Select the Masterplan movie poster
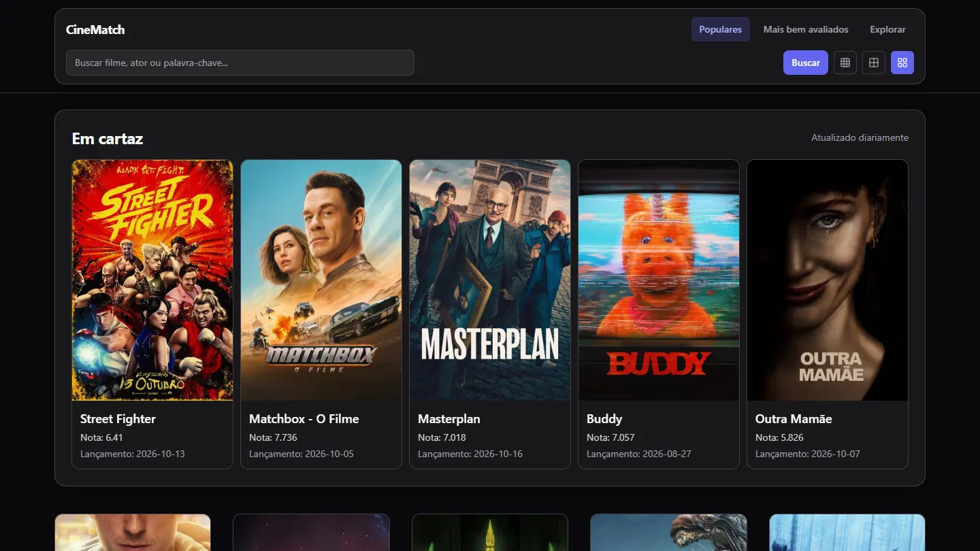 pyautogui.click(x=490, y=280)
